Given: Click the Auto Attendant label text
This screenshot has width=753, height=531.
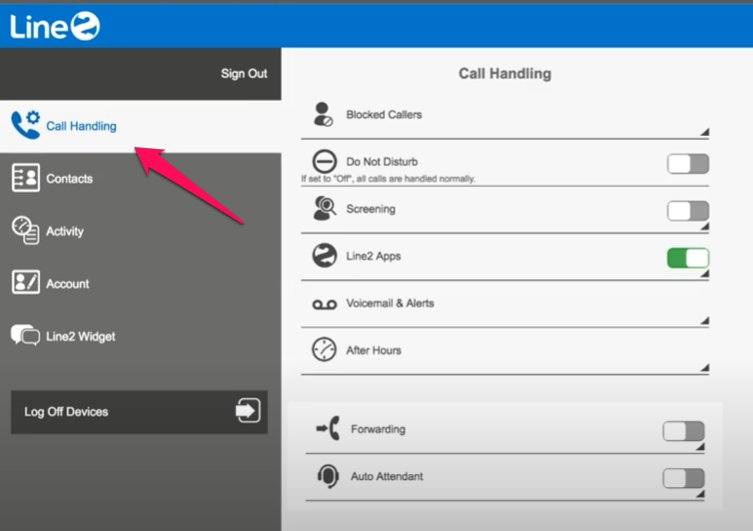Looking at the screenshot, I should pyautogui.click(x=387, y=476).
